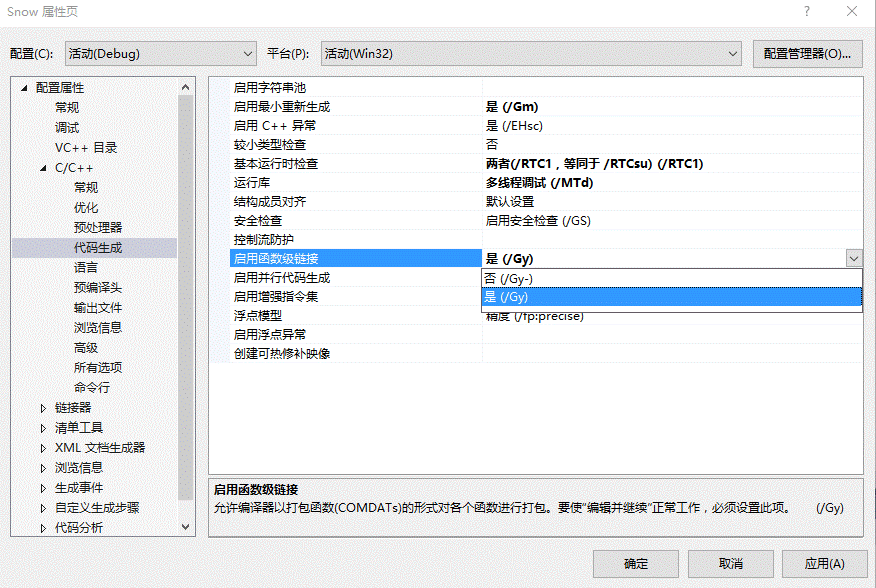Expand the 自定义生成步骤 node

tap(43, 508)
